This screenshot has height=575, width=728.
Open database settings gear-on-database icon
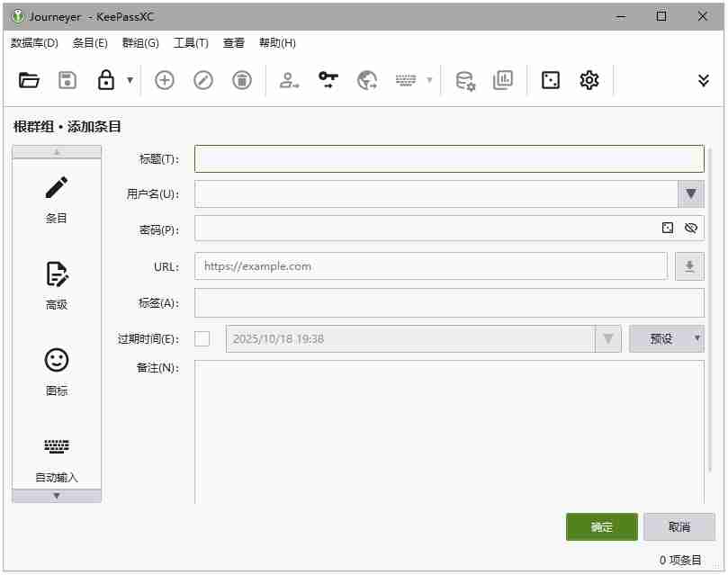point(466,80)
